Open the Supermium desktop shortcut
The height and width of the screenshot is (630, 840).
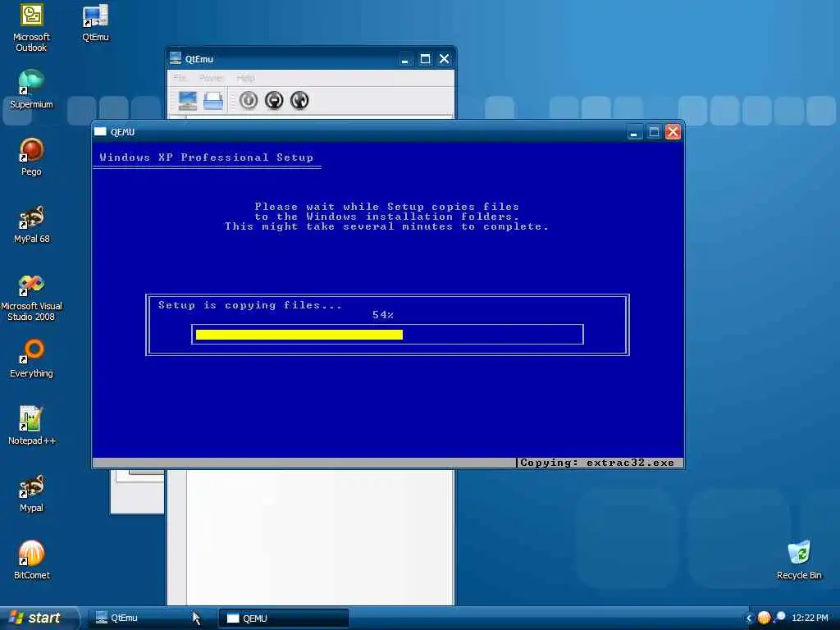pyautogui.click(x=31, y=89)
